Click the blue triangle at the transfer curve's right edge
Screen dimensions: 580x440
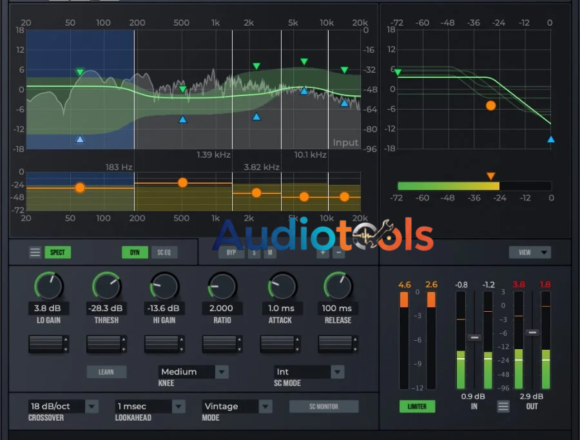point(551,139)
